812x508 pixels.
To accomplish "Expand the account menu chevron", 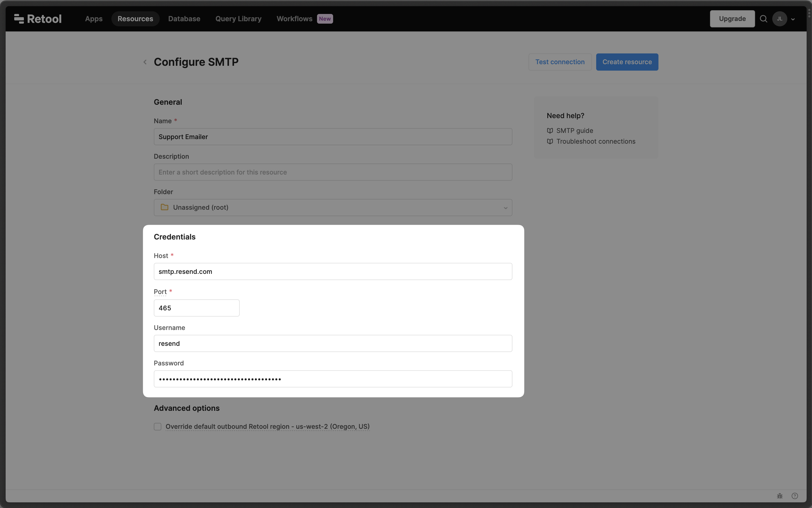I will click(793, 19).
